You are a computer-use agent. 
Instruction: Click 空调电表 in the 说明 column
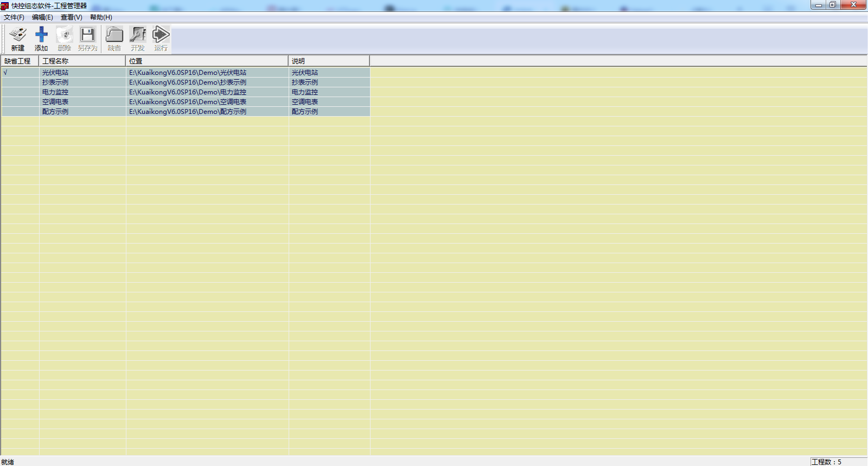pyautogui.click(x=305, y=101)
